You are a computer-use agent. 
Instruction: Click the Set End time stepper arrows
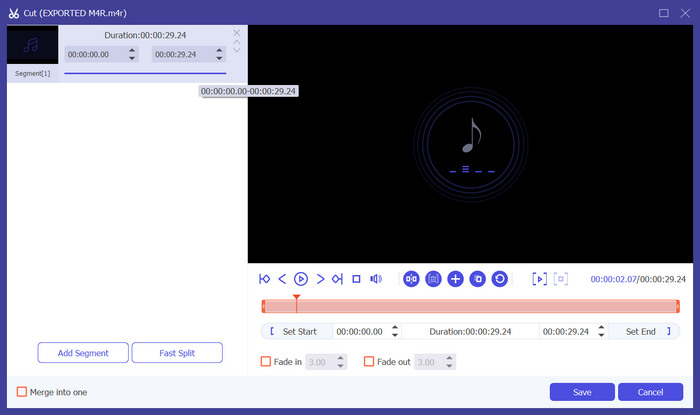click(x=598, y=331)
